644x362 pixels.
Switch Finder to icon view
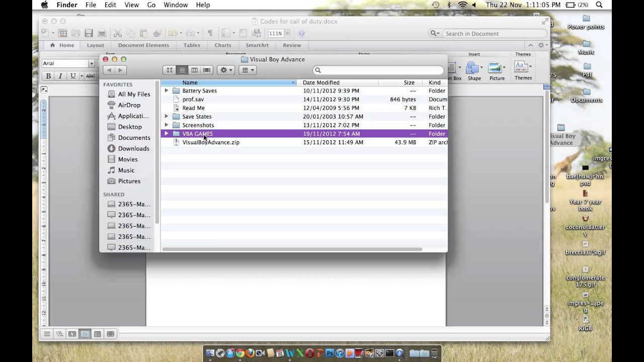[x=170, y=70]
